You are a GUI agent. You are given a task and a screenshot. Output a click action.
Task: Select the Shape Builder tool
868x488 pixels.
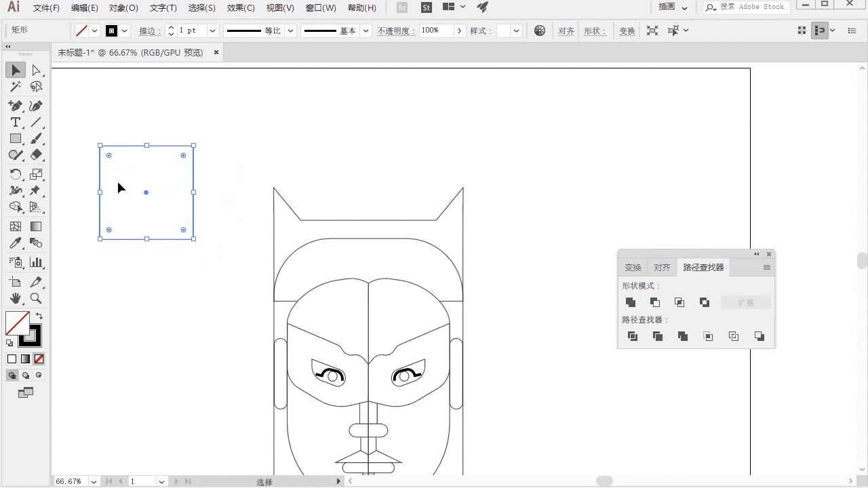tap(16, 207)
